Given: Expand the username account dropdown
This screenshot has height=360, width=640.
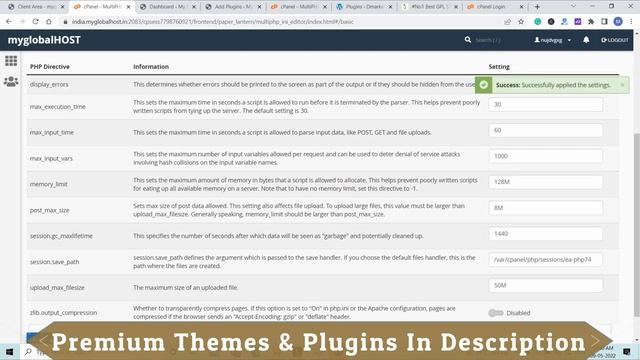Looking at the screenshot, I should pos(553,40).
